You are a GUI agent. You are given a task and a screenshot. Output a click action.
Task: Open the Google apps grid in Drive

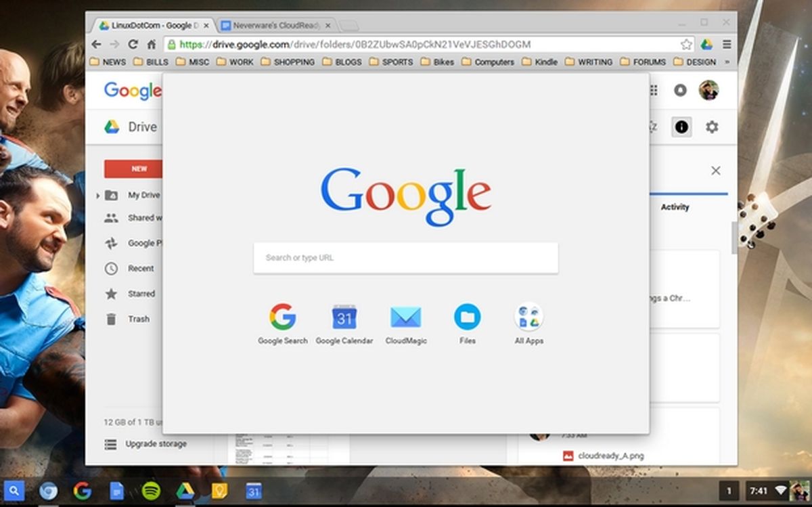pos(652,91)
